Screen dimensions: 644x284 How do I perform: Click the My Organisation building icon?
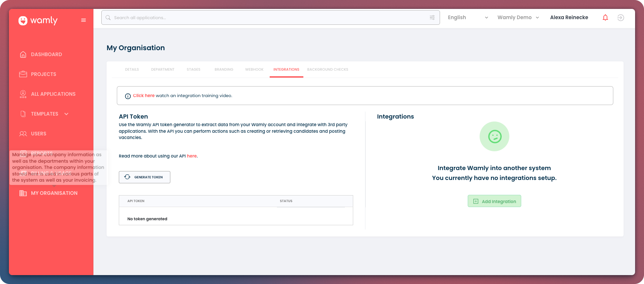pyautogui.click(x=23, y=193)
